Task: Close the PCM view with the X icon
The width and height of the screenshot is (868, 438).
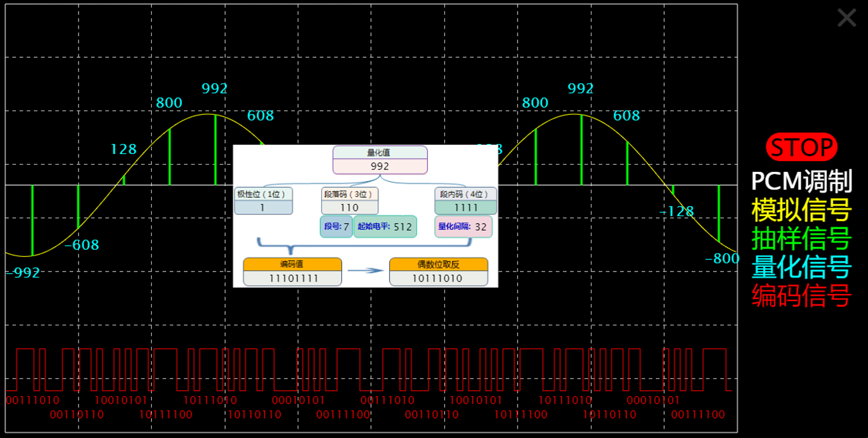Action: 846,18
